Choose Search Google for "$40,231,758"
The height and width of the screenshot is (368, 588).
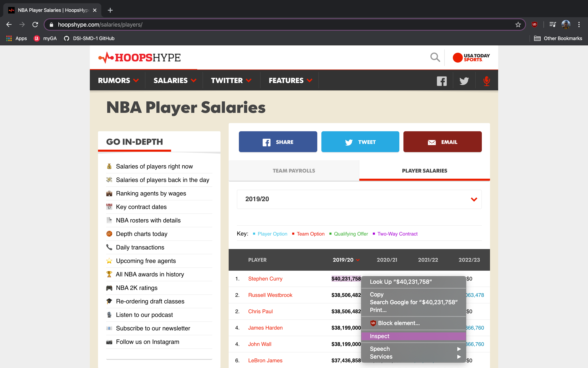414,302
